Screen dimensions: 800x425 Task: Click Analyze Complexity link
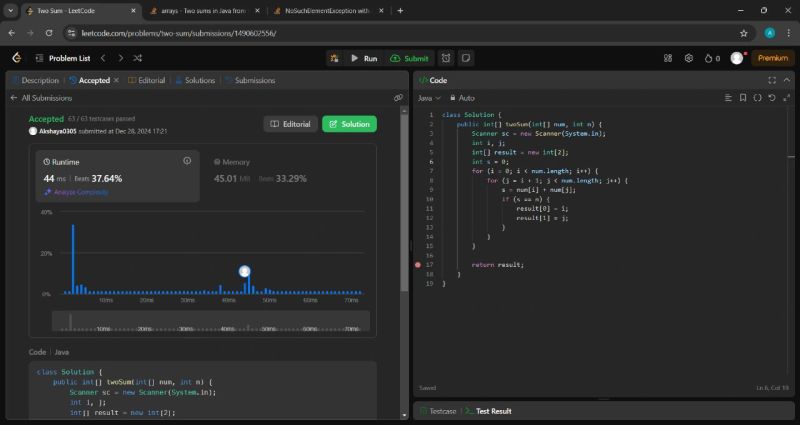coord(77,192)
